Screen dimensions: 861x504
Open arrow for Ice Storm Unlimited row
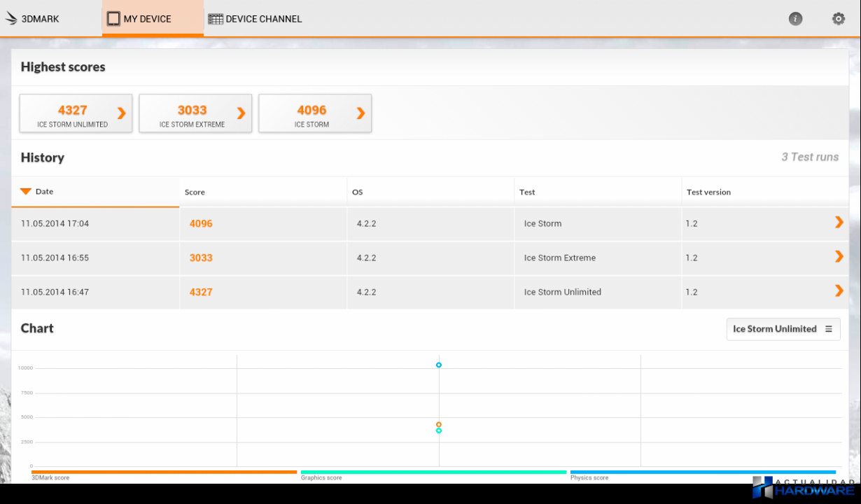tap(839, 291)
